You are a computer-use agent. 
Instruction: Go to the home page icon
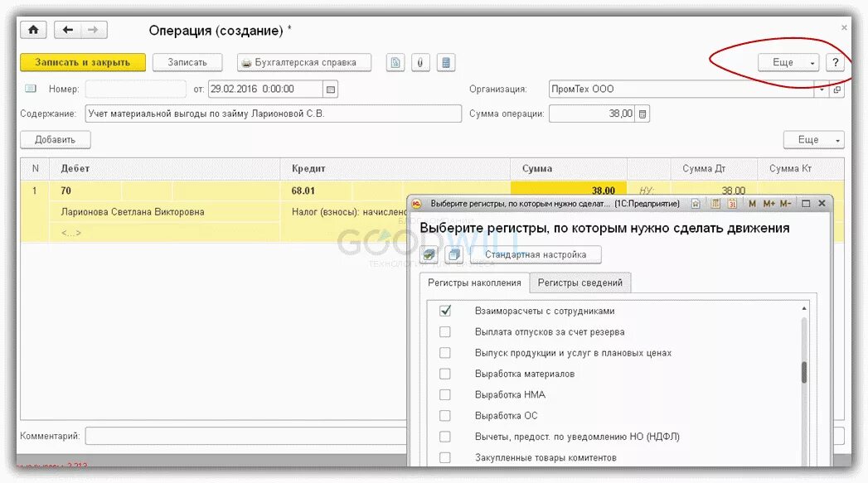coord(33,30)
